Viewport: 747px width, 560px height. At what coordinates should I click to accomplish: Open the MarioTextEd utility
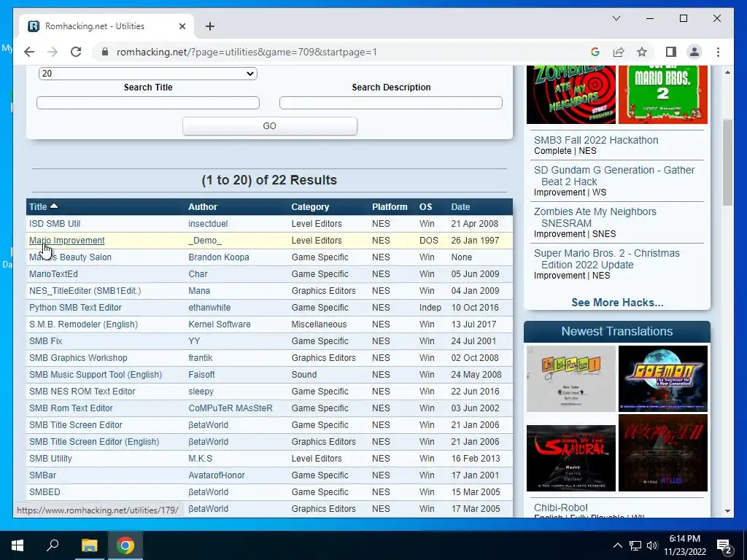(53, 274)
